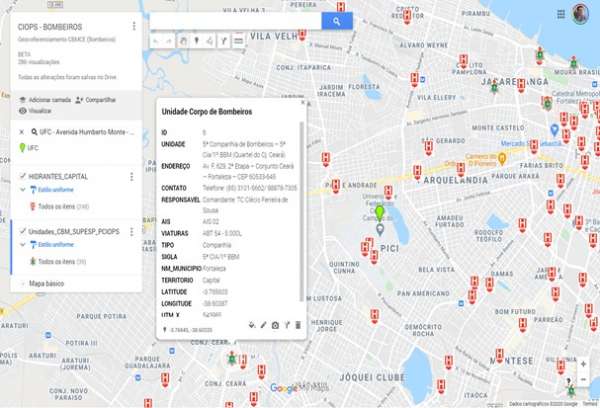
Task: Select the hand pan tool
Action: 182,41
